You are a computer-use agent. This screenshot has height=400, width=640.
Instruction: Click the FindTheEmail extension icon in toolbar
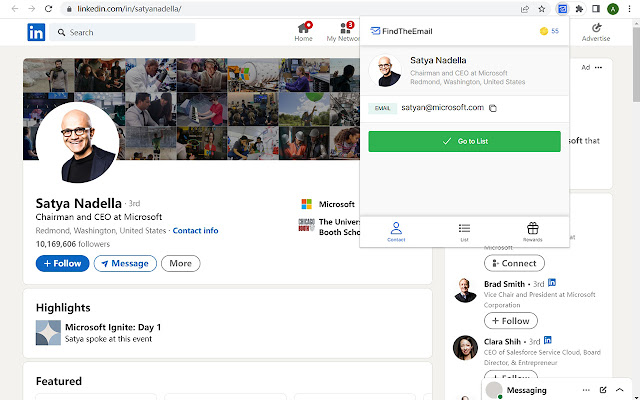pyautogui.click(x=562, y=9)
